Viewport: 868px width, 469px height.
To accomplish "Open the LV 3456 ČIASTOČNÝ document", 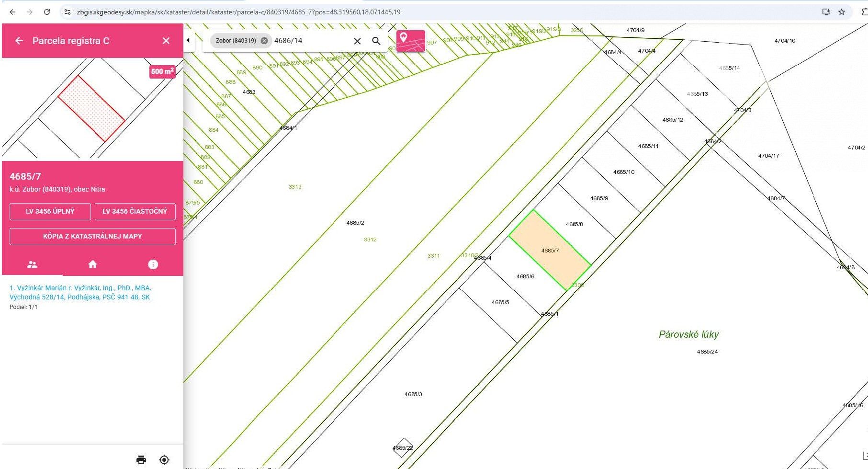I will tap(135, 211).
